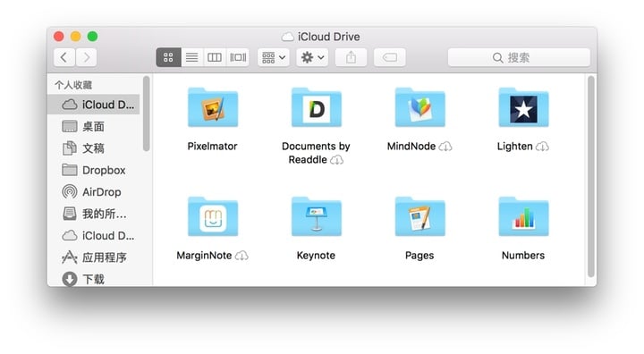Click the Lighten folder label
Image resolution: width=644 pixels, height=354 pixels.
coord(514,147)
